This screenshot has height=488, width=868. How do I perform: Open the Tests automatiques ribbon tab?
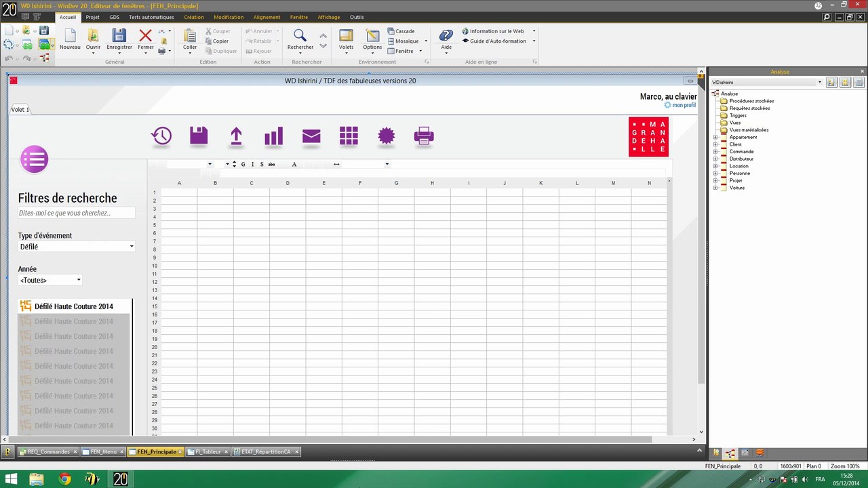coord(151,17)
